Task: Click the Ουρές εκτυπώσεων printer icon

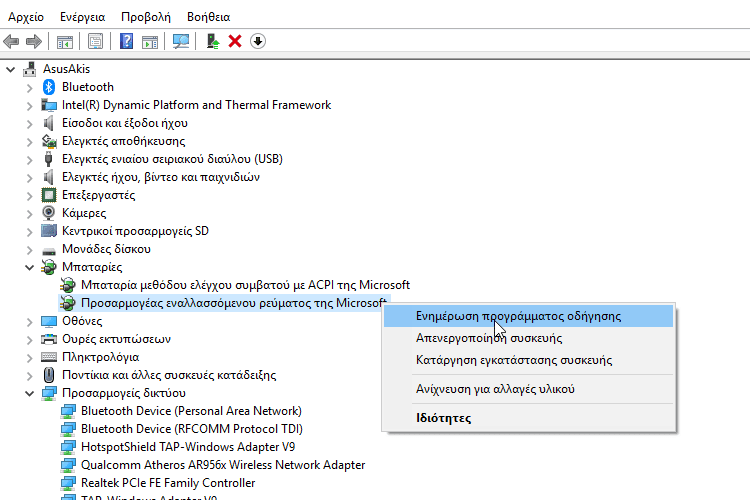Action: tap(49, 339)
